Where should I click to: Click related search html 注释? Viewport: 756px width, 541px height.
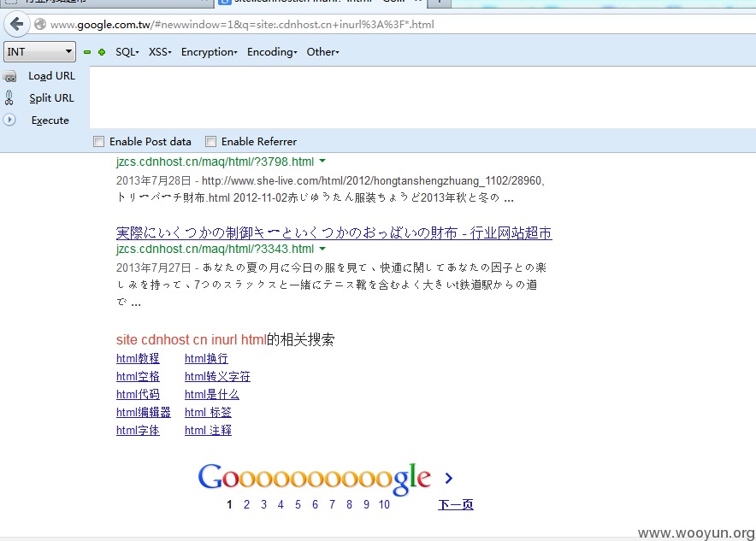pyautogui.click(x=208, y=430)
